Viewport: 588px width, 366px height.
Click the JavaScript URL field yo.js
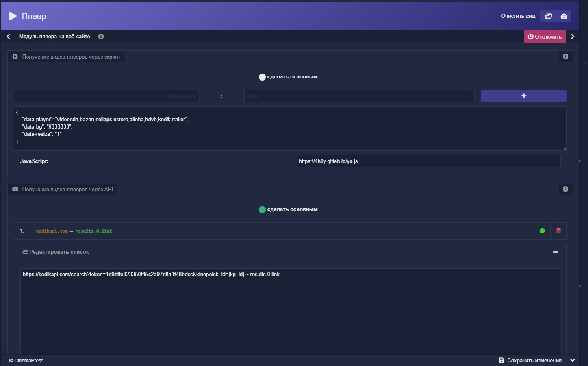[429, 161]
